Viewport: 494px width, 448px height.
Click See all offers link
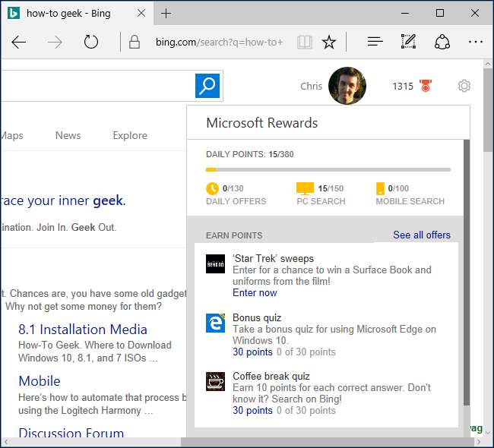coord(421,235)
